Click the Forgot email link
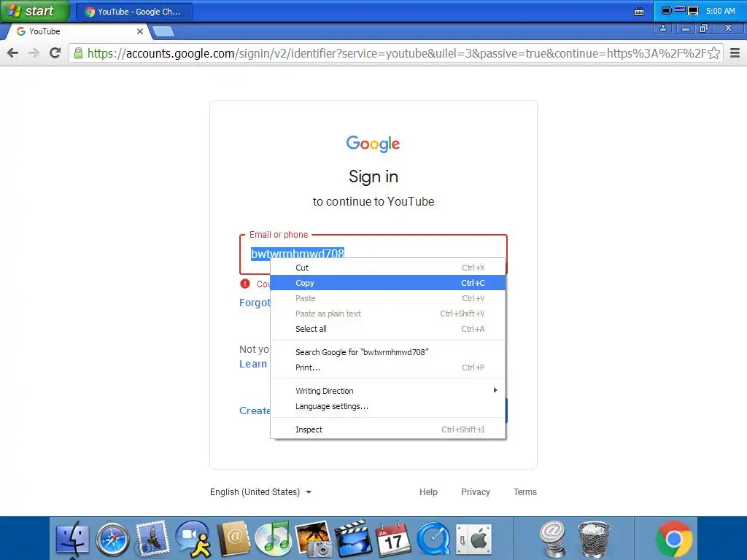This screenshot has width=747, height=560. pyautogui.click(x=255, y=303)
